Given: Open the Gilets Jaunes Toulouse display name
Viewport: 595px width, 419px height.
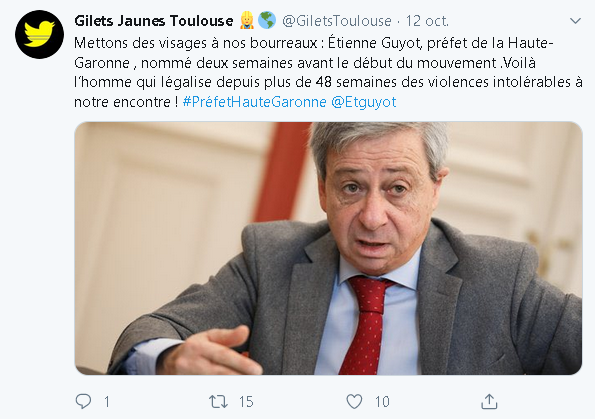Looking at the screenshot, I should coord(154,21).
